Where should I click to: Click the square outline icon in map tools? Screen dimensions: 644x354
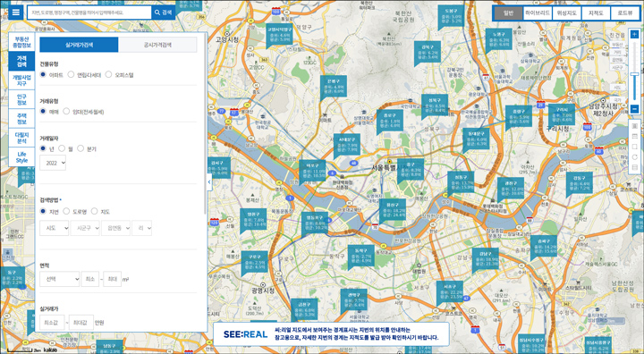pos(634,147)
